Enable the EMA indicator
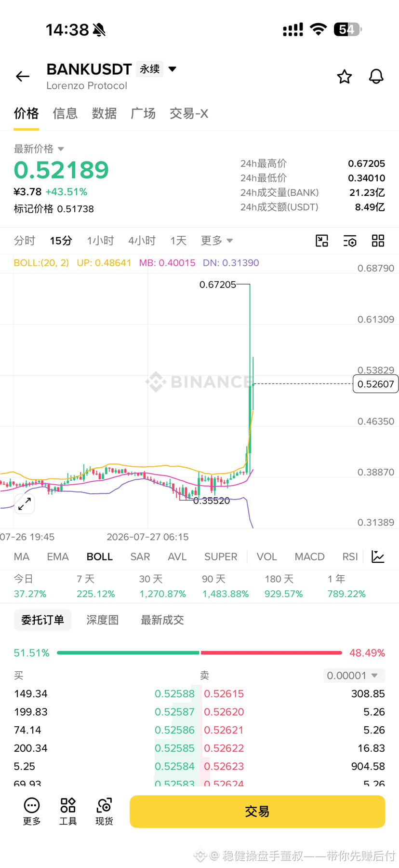This screenshot has width=399, height=868. [x=58, y=557]
